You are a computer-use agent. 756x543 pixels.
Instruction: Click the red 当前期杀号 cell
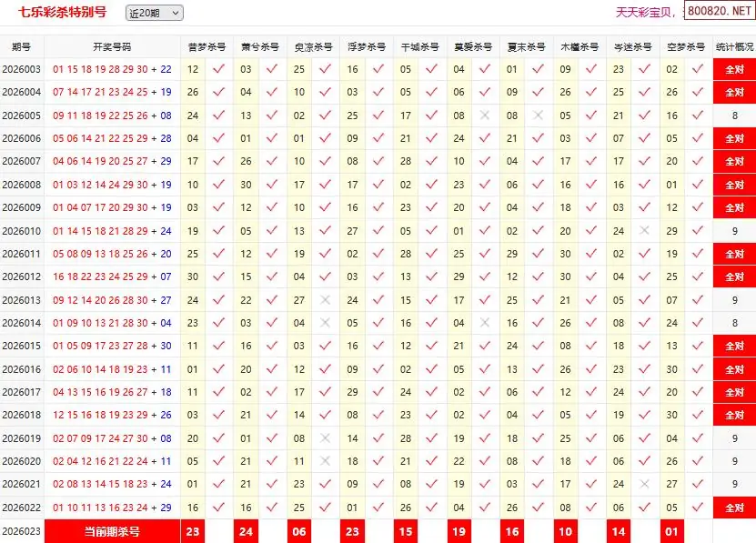coord(112,531)
